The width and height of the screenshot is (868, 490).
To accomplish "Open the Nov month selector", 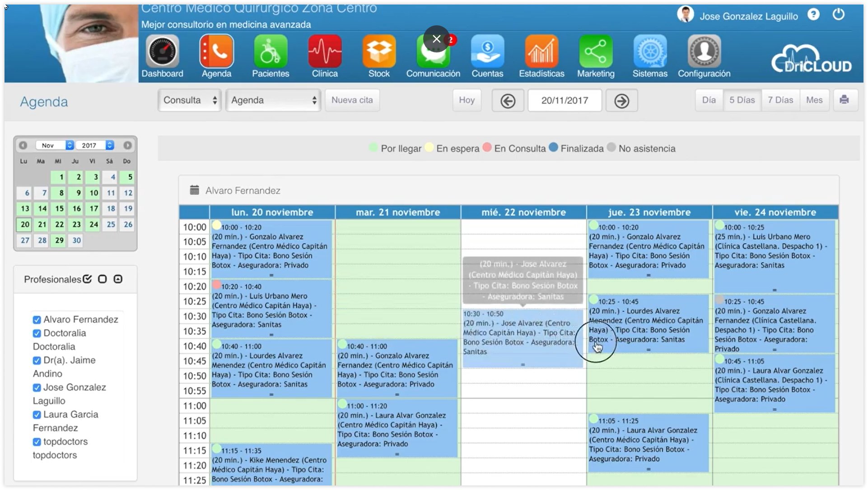I will pyautogui.click(x=55, y=145).
